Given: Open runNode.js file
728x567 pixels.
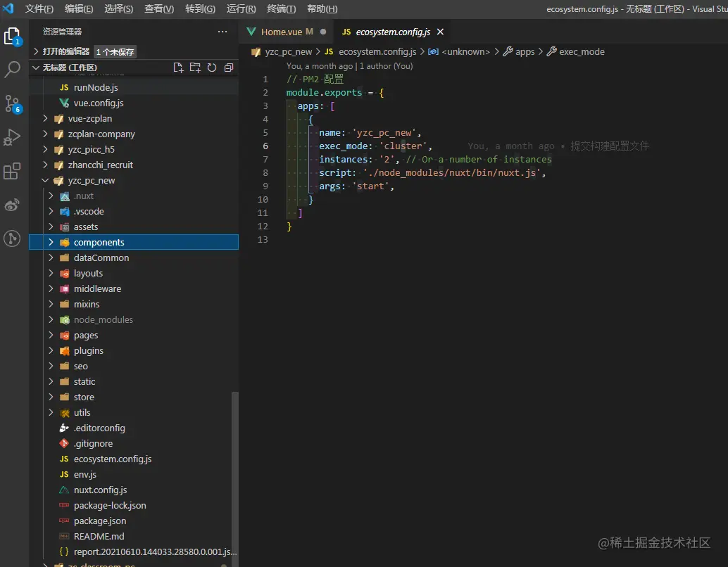Looking at the screenshot, I should point(96,87).
